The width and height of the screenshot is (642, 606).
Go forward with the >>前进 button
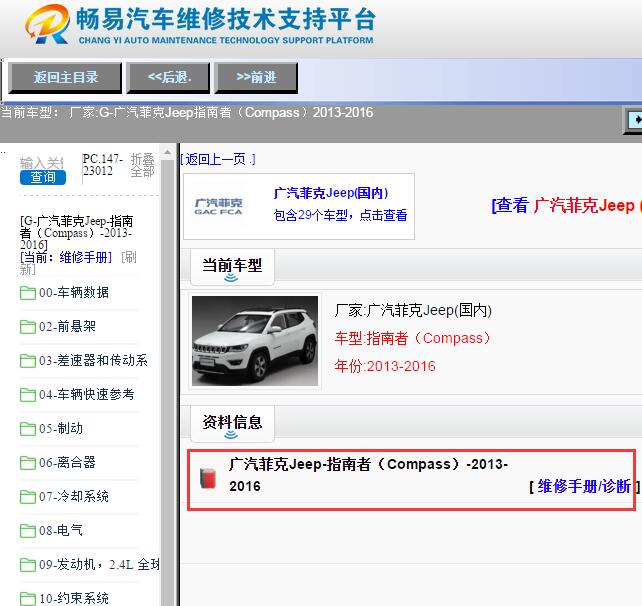pyautogui.click(x=256, y=77)
